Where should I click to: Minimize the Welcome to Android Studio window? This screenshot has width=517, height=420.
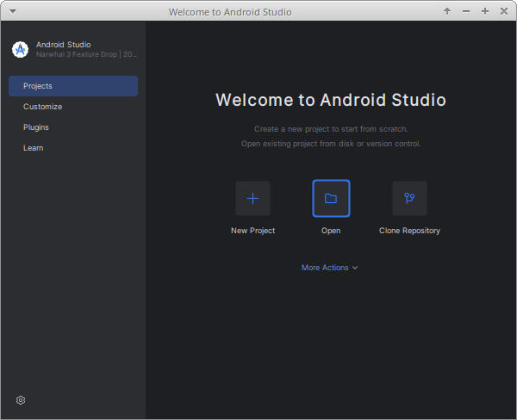[x=466, y=11]
